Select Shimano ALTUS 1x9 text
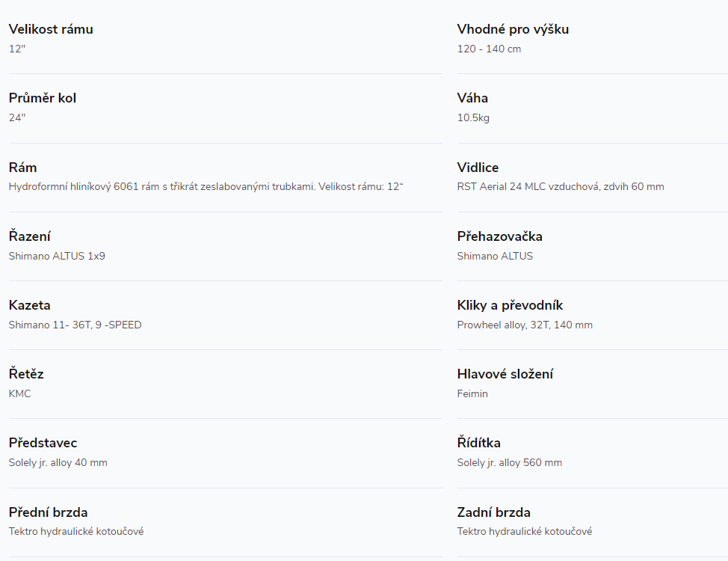728x561 pixels. point(57,256)
